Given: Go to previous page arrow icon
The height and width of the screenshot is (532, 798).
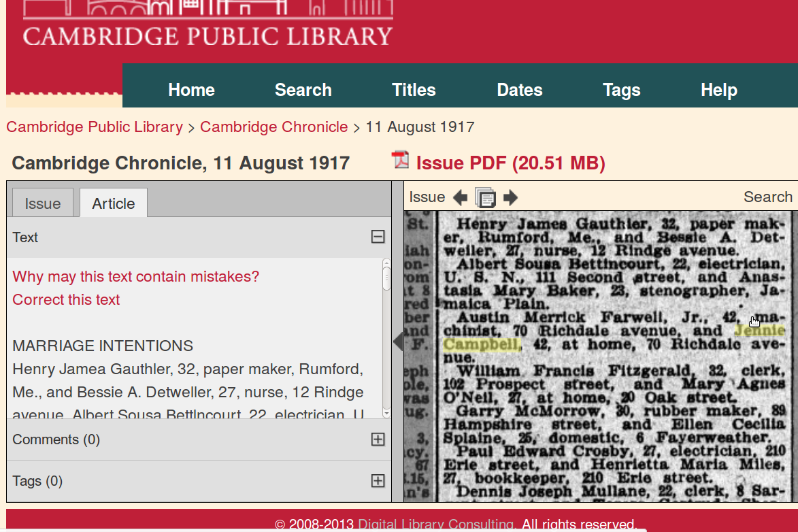Looking at the screenshot, I should (460, 198).
